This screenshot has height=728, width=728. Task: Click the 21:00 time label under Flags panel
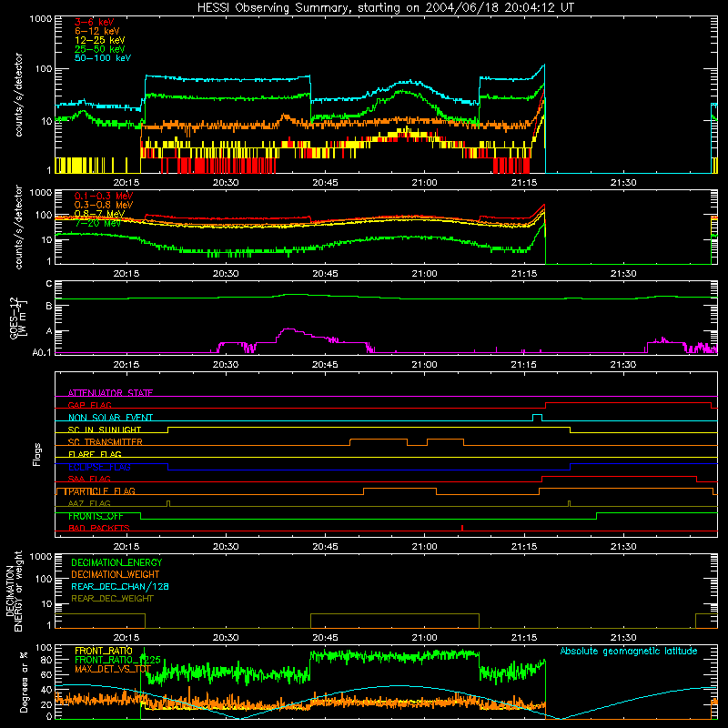424,547
